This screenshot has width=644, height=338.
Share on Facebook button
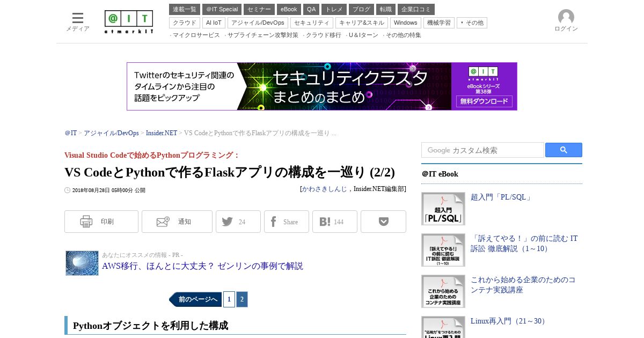coord(287,222)
